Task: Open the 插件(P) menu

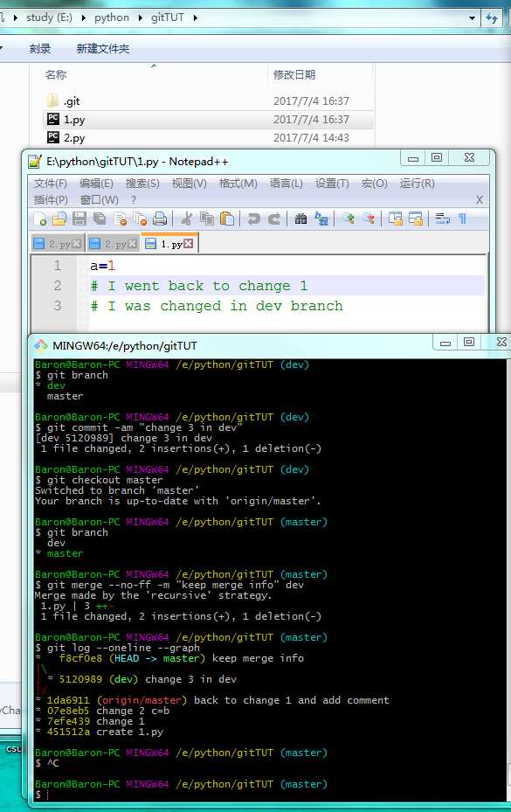Action: point(51,200)
